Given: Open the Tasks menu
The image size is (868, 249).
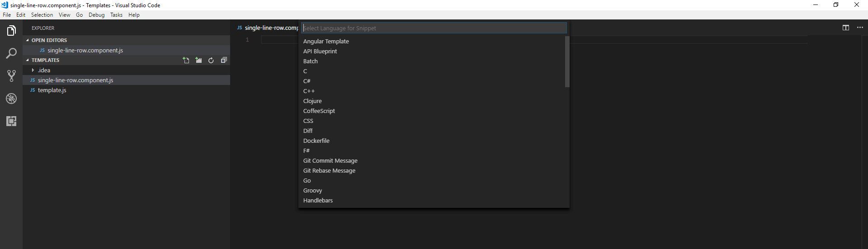Looking at the screenshot, I should (116, 15).
